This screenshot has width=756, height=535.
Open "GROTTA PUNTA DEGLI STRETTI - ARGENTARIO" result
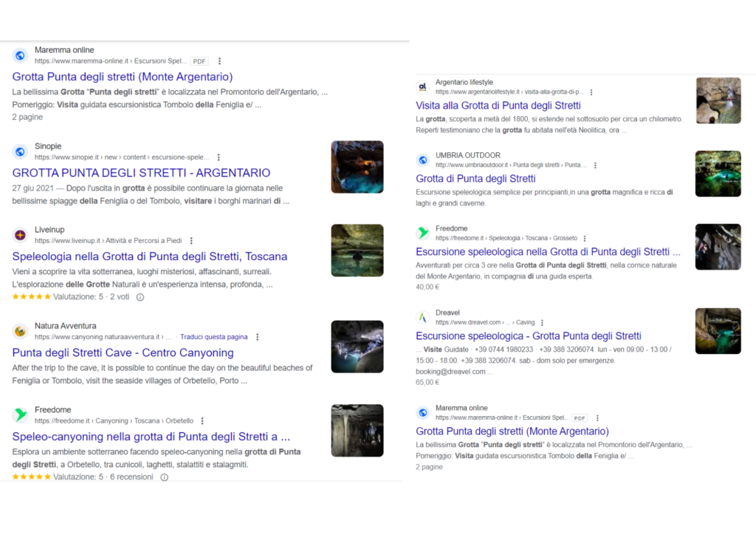coord(141,173)
